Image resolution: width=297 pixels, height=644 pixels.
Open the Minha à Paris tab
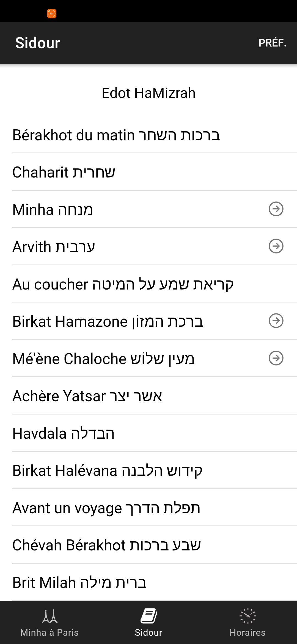[x=50, y=623]
